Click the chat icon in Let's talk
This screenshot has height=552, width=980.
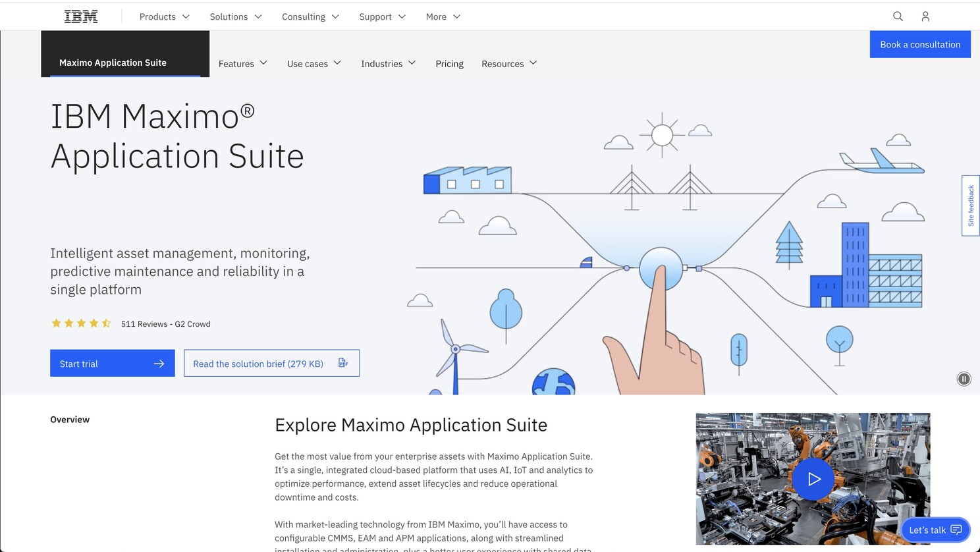(956, 530)
